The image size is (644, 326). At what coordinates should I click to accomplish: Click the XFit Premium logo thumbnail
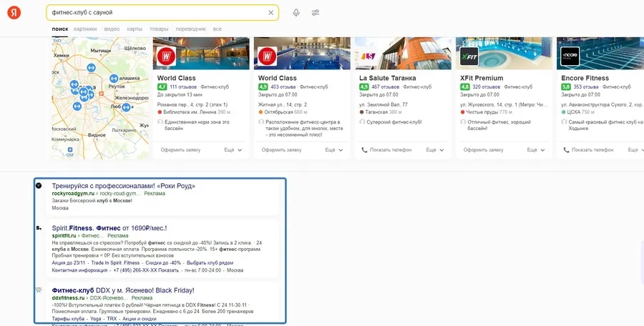point(469,56)
